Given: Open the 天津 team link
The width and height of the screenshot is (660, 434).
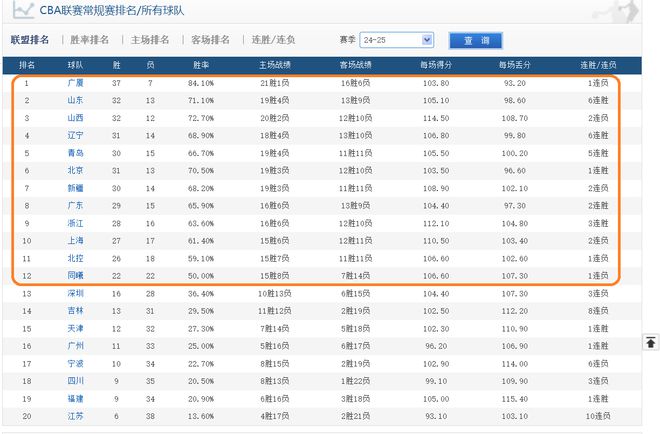Looking at the screenshot, I should 75,328.
